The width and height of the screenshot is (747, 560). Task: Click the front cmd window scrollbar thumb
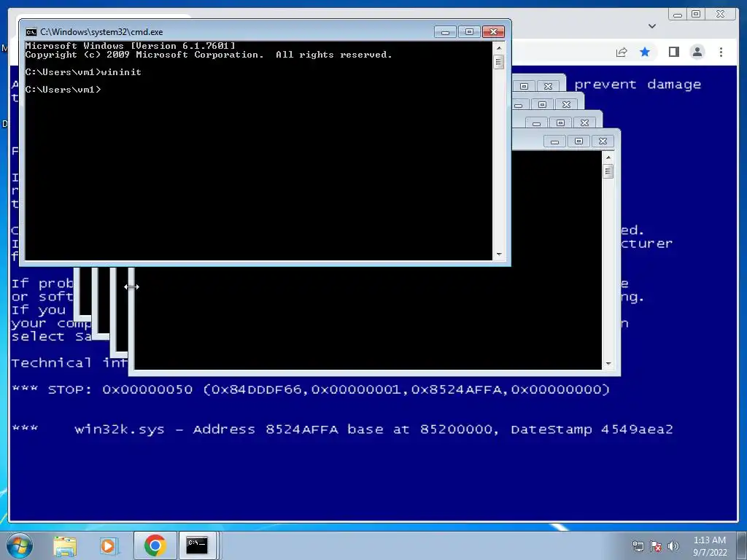(499, 62)
